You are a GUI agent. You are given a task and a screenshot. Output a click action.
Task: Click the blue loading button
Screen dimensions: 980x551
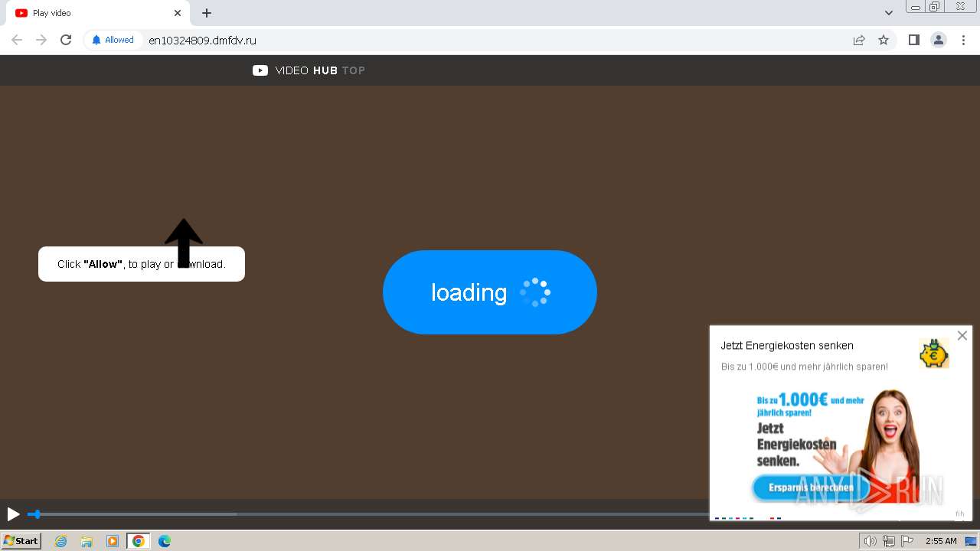click(490, 292)
